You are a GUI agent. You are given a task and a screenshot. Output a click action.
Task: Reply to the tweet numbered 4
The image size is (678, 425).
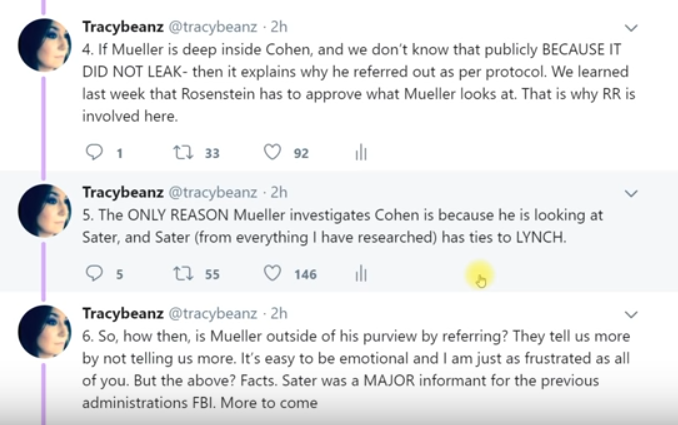click(96, 153)
